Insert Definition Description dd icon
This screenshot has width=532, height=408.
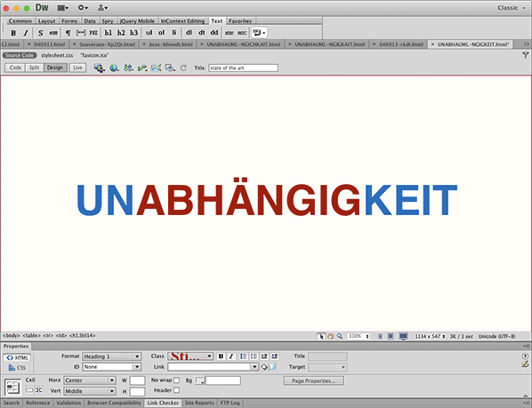point(214,33)
